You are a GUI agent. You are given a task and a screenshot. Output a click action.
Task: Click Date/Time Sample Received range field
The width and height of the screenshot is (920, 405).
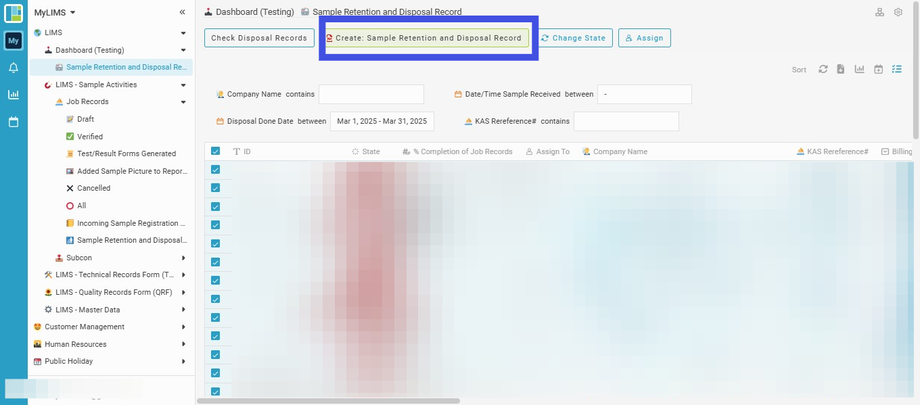644,94
